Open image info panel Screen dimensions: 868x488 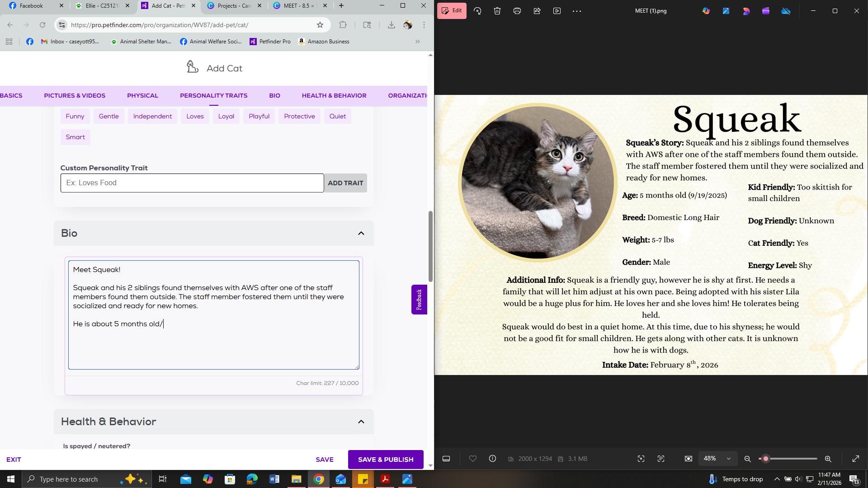point(492,459)
